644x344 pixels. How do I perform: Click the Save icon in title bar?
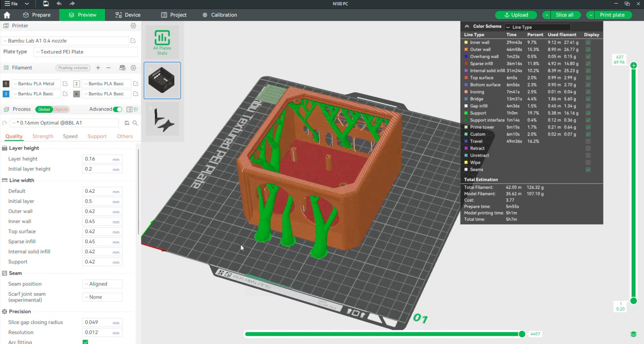coord(46,4)
